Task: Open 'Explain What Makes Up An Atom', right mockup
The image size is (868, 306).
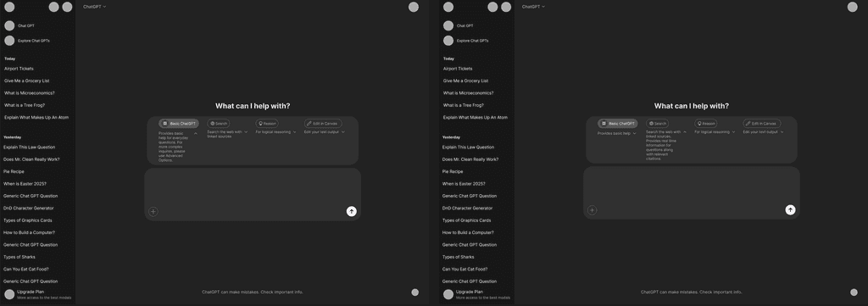Action: pos(475,117)
